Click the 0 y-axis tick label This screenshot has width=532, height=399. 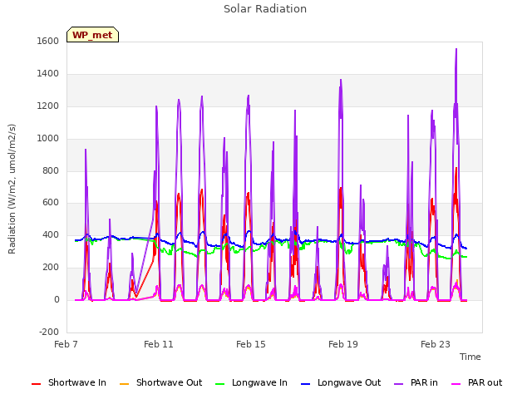[57, 300]
